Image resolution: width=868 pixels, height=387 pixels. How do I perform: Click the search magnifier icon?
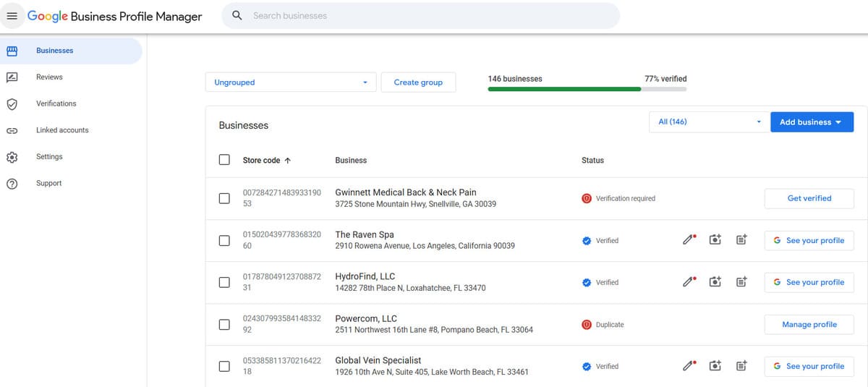pos(237,15)
